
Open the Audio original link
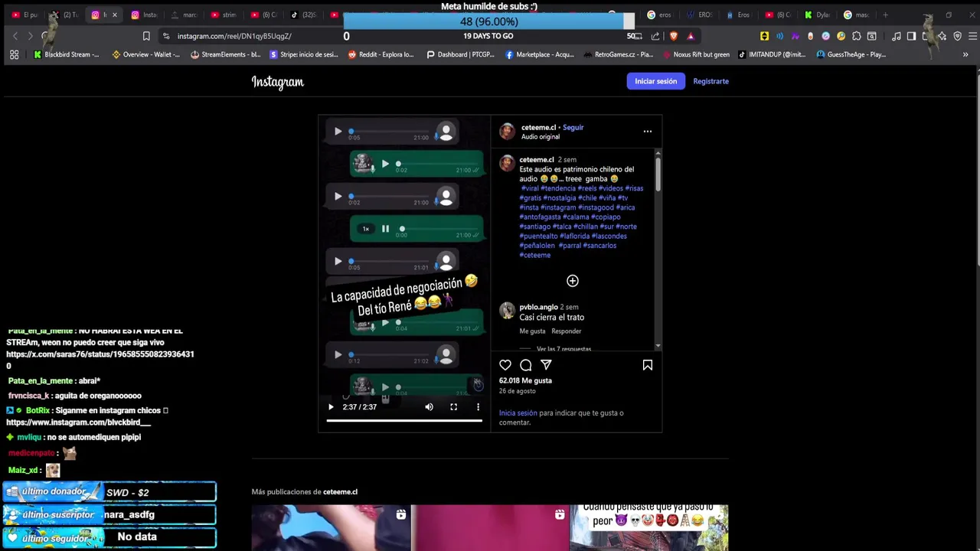pyautogui.click(x=541, y=137)
